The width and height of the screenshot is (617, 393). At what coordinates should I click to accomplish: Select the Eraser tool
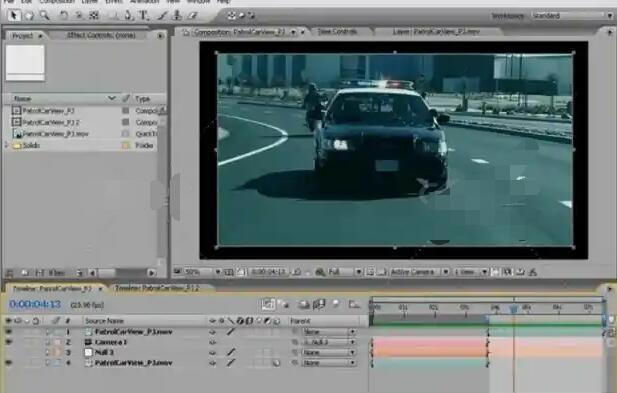192,16
